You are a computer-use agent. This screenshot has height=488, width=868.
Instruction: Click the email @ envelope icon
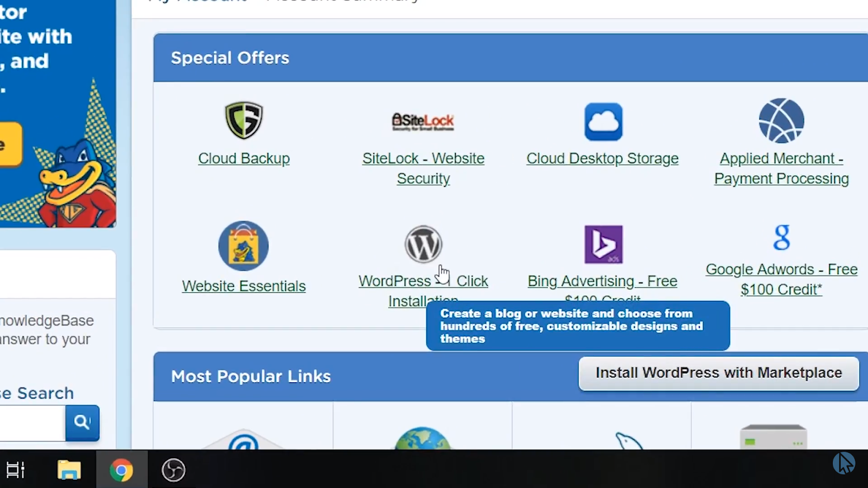[x=244, y=440]
